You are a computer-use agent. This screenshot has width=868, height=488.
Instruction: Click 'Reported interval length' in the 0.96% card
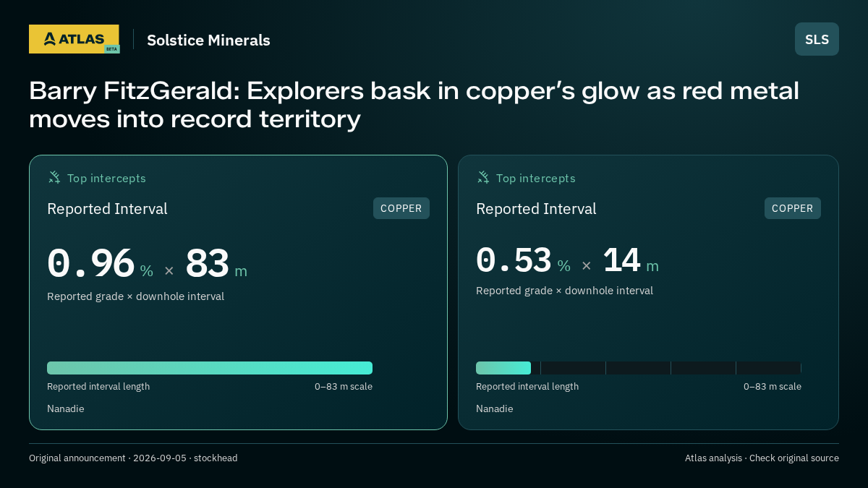(x=98, y=387)
